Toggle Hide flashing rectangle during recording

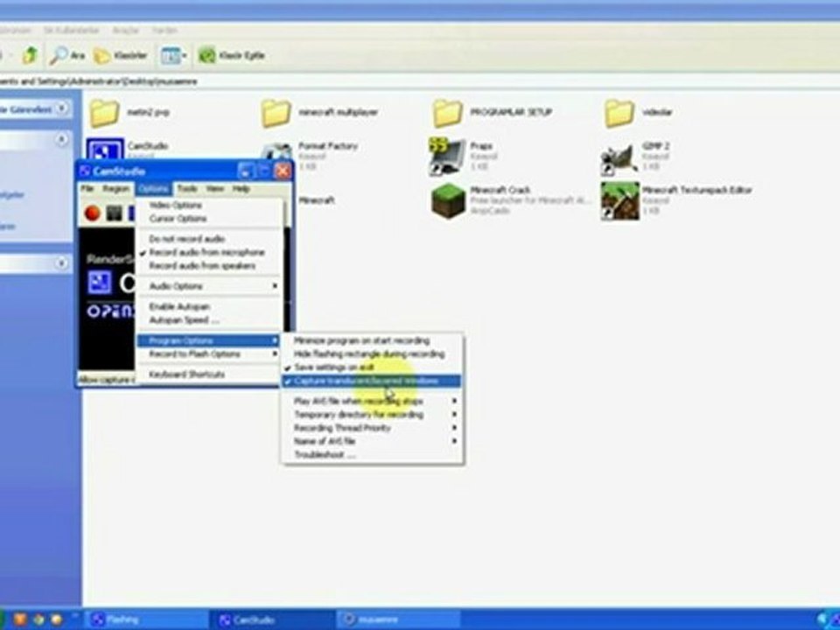372,353
